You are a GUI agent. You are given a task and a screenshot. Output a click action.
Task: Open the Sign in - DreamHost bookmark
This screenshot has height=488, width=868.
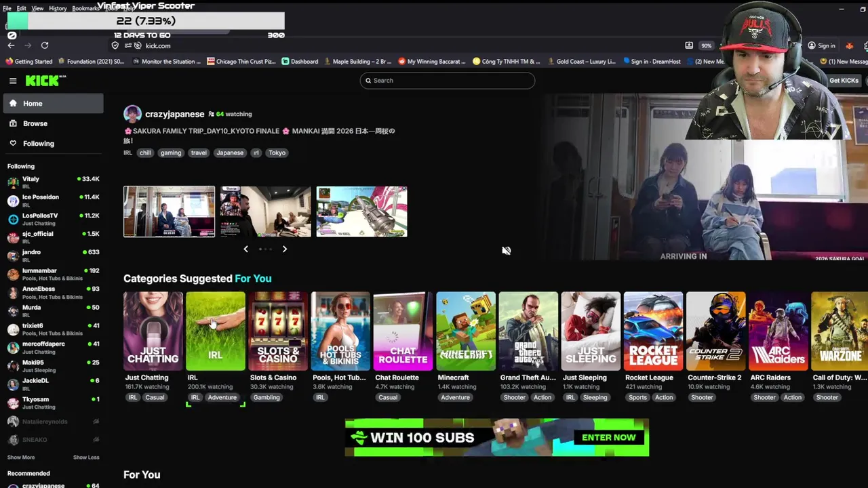[x=651, y=61]
